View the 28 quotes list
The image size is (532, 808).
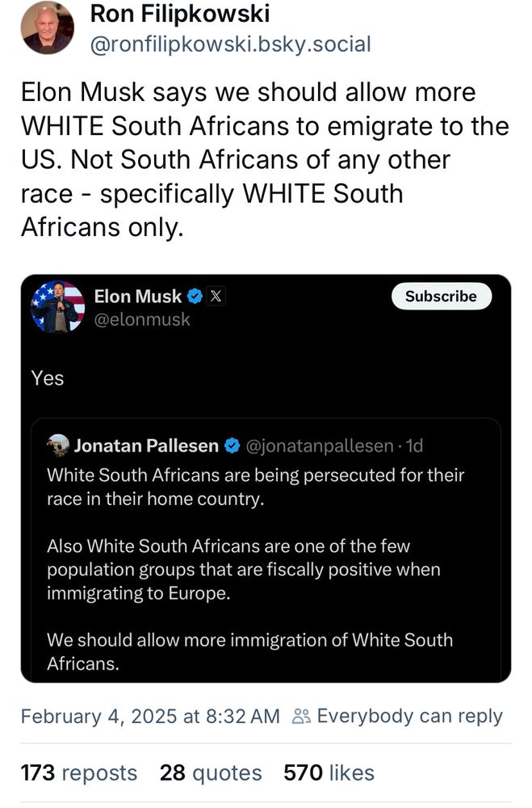coord(211,773)
